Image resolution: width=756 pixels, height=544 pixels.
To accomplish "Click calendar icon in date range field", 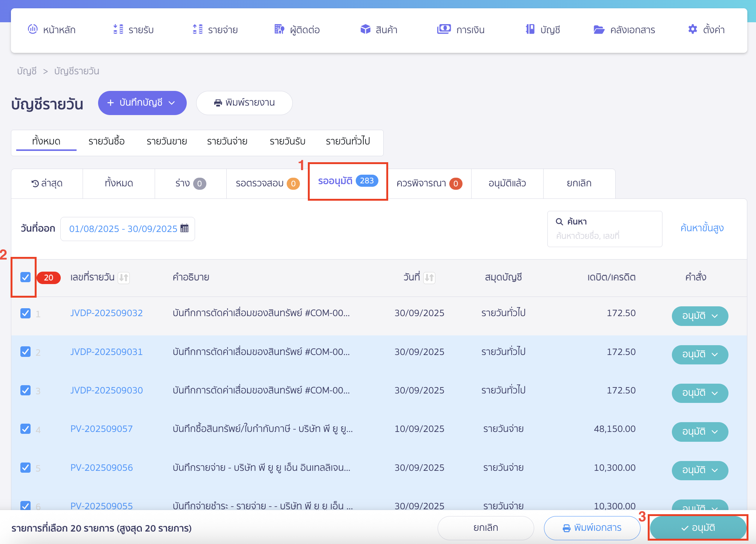I will pos(184,228).
